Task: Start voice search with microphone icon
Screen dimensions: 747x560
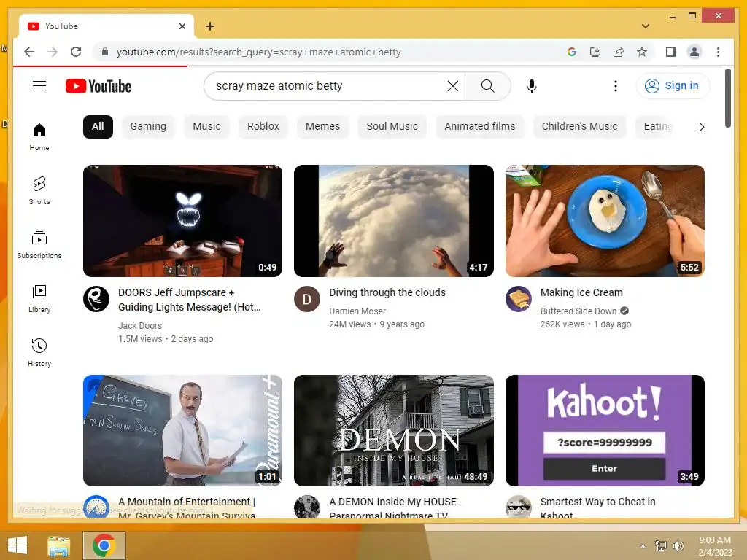Action: click(x=532, y=86)
